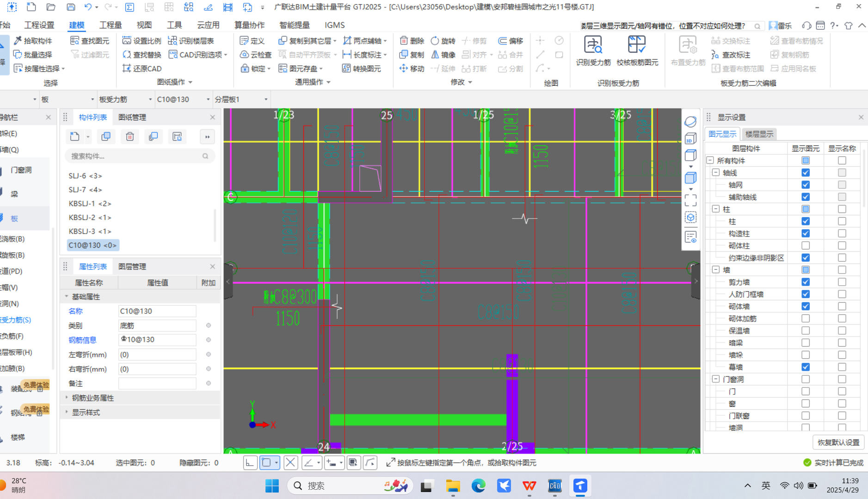Switch to 图层管理 tab
Viewport: 868px width, 499px height.
(x=132, y=267)
